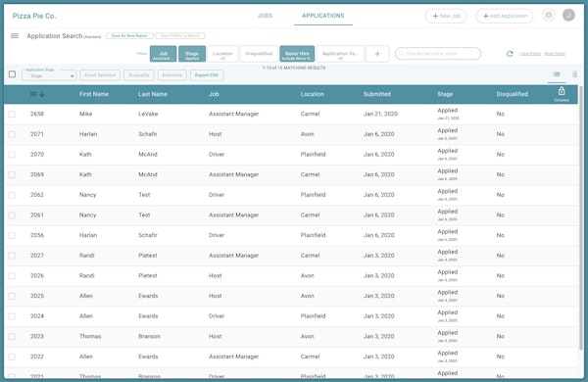Viewport: 588px width, 382px height.
Task: Click Plainfield location in row 2024
Action: point(313,316)
